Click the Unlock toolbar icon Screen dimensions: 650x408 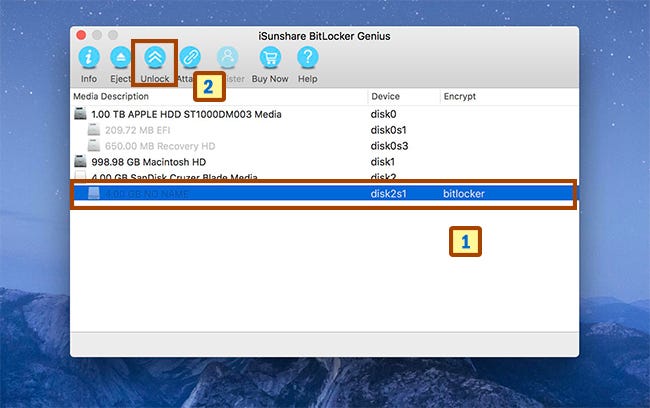(x=155, y=57)
